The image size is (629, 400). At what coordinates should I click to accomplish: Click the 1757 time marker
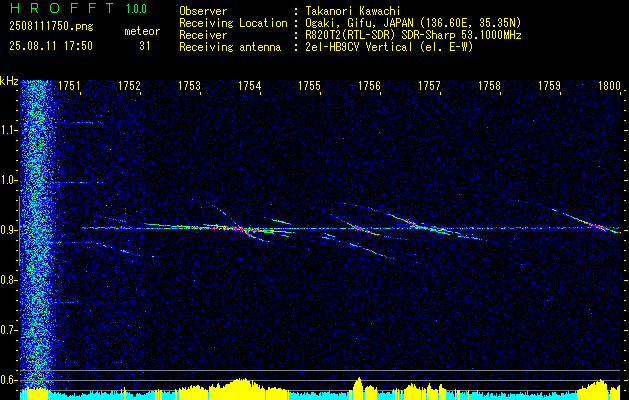(x=430, y=86)
